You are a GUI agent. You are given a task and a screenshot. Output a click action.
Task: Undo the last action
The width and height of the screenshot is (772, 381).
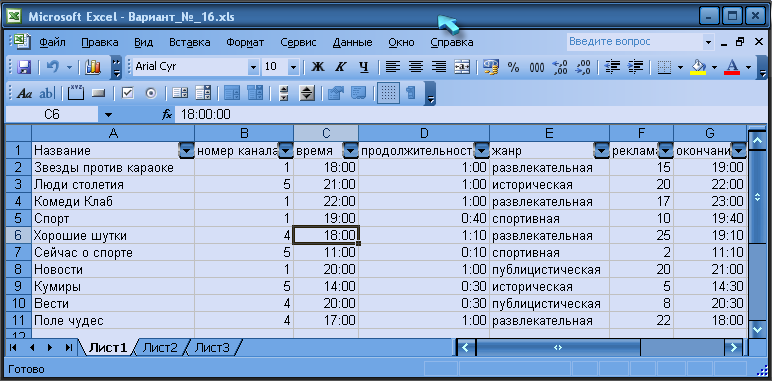point(53,67)
